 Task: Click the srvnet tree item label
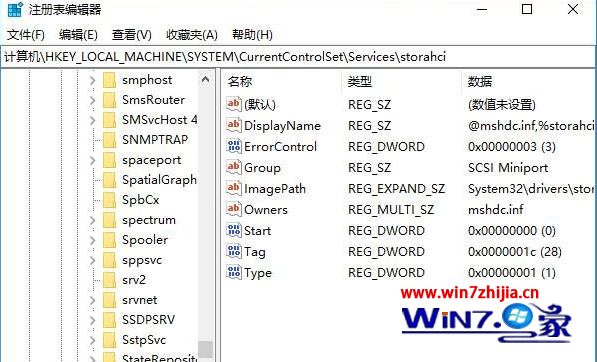(x=140, y=300)
